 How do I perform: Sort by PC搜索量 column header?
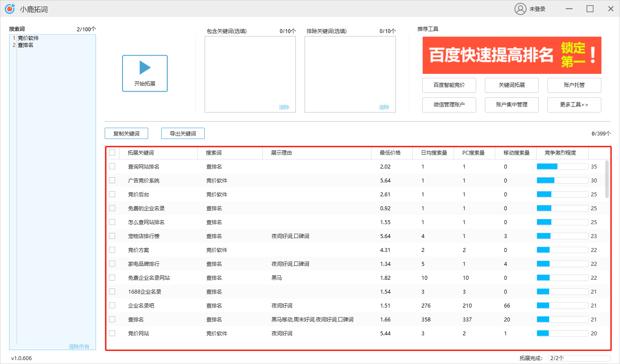(x=474, y=153)
